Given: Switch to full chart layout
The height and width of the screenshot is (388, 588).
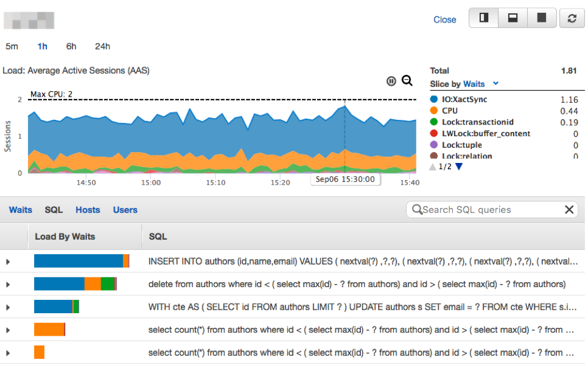Looking at the screenshot, I should coord(541,18).
